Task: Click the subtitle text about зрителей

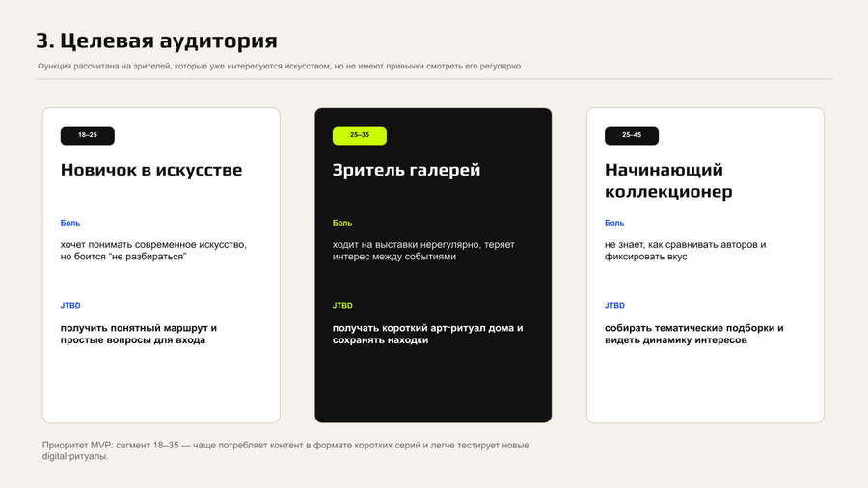Action: pyautogui.click(x=279, y=66)
